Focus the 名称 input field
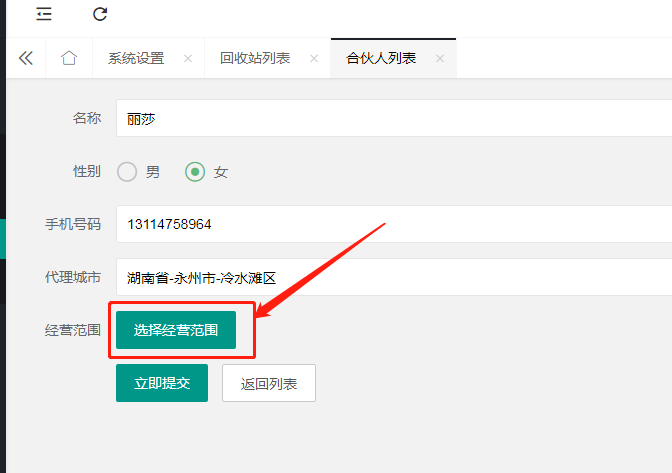The height and width of the screenshot is (473, 672). click(x=394, y=118)
